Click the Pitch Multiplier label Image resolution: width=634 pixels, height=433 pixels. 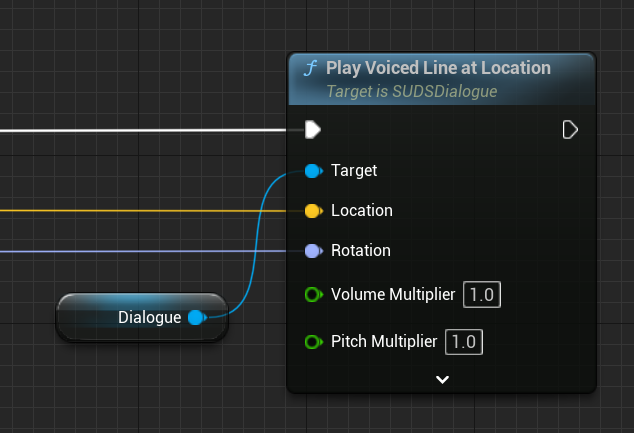coord(384,342)
